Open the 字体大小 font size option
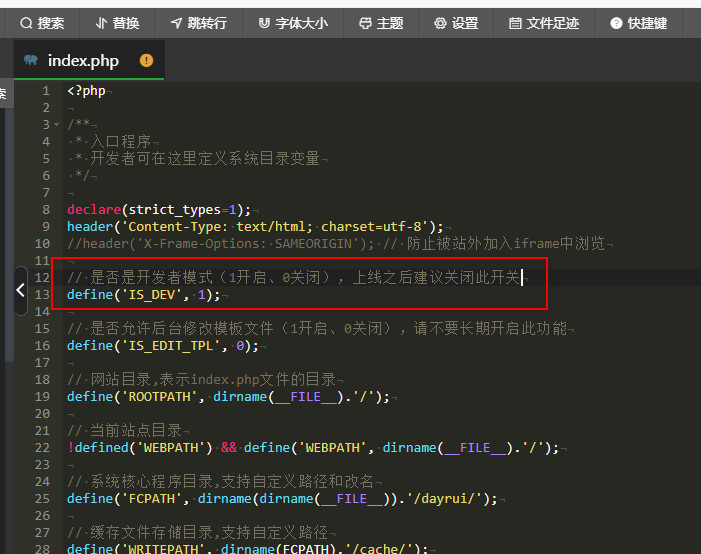Viewport: 701px width, 554px height. pyautogui.click(x=292, y=23)
